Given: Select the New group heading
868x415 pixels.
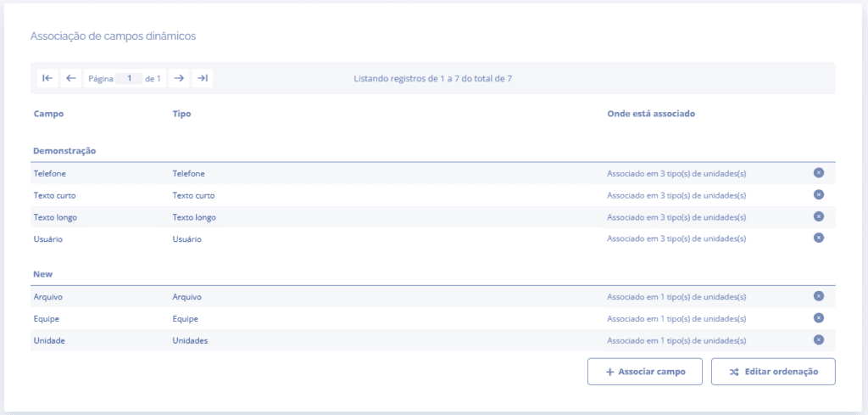Looking at the screenshot, I should click(x=43, y=274).
